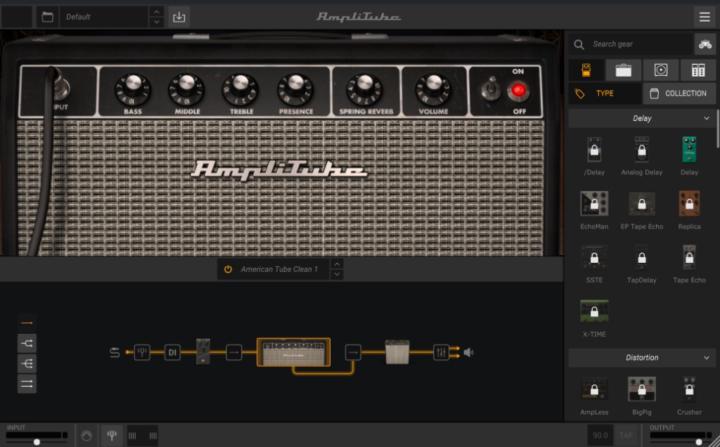Screen dimensions: 720x447
Task: Flip the metal toggle switch beside the red light
Action: [x=490, y=90]
